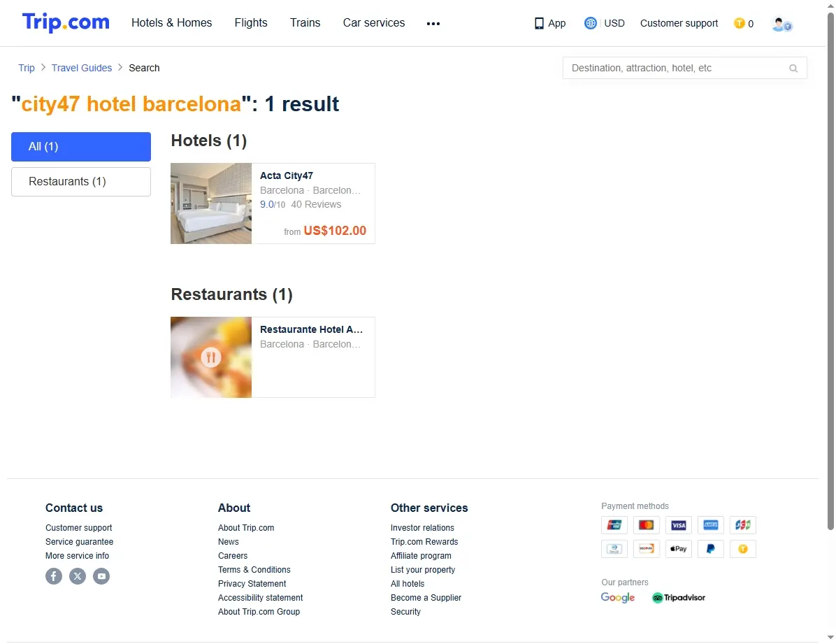Open the YouTube social icon
This screenshot has height=644, width=836.
(101, 576)
